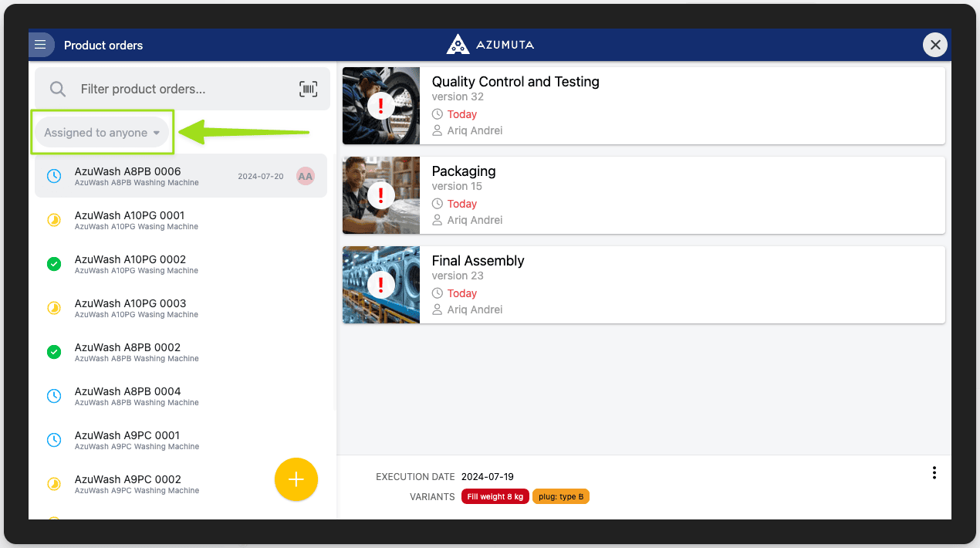This screenshot has width=980, height=548.
Task: Expand the clock filter on Packaging's Today label
Action: pyautogui.click(x=438, y=203)
